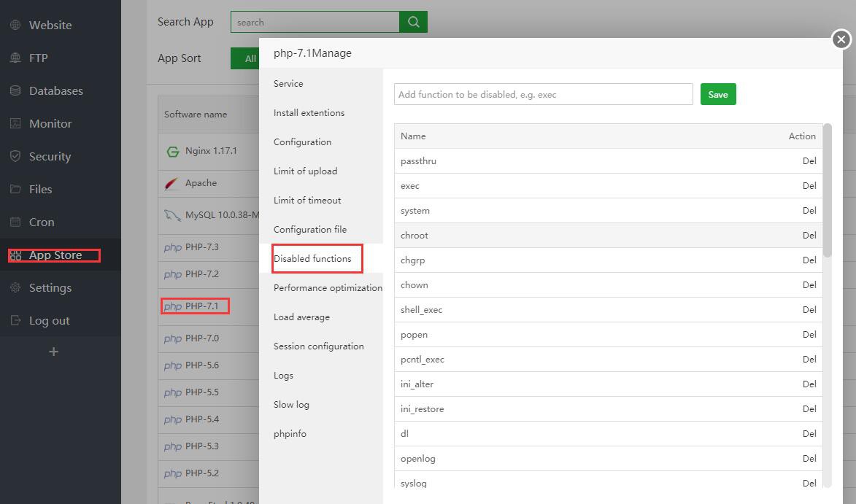Screen dimensions: 856x504
Task: Remove passthru via its Del link
Action: click(809, 161)
